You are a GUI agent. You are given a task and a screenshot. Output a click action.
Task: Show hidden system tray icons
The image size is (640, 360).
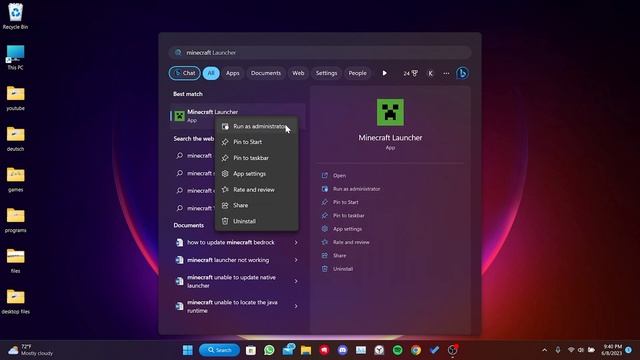point(544,350)
